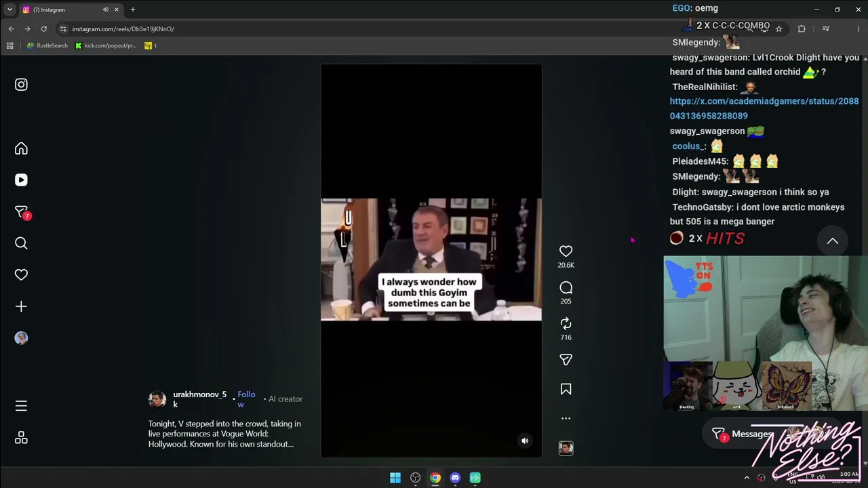The width and height of the screenshot is (868, 488).
Task: Open direct messages in the sidebar
Action: click(x=22, y=212)
